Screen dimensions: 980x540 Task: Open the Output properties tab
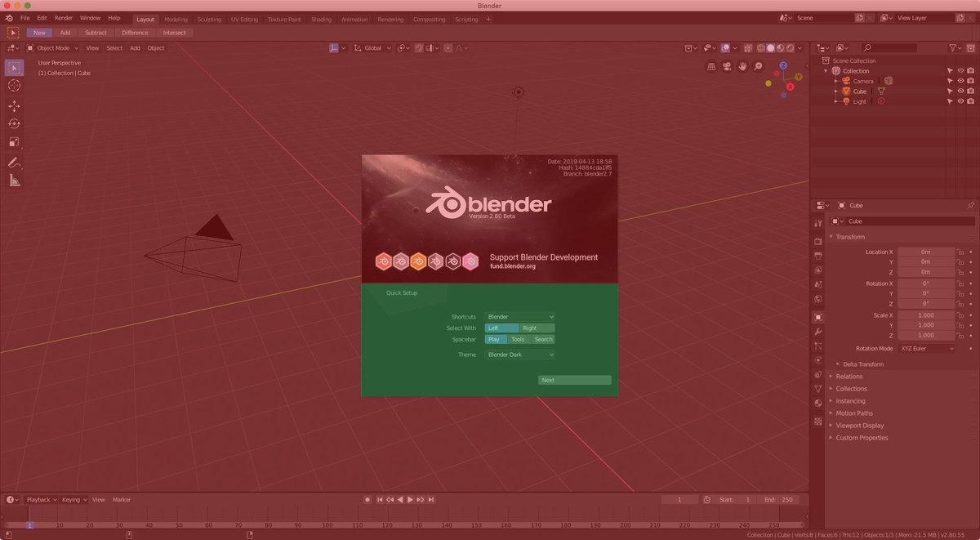818,256
